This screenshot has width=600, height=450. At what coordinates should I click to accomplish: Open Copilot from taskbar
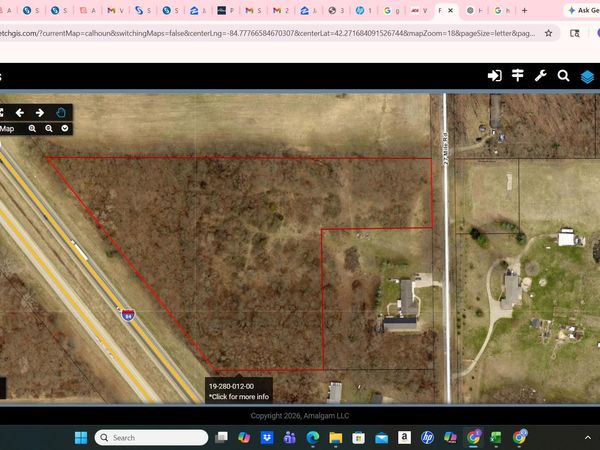pos(244,437)
